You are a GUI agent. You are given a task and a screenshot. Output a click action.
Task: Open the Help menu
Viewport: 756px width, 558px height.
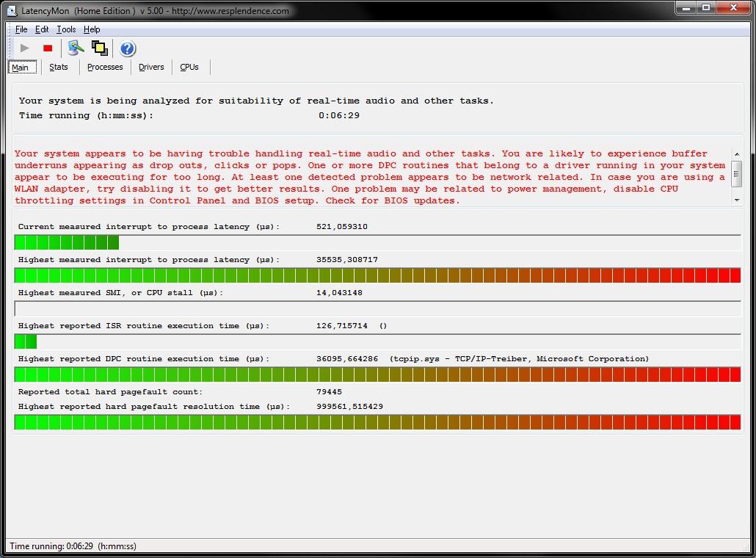click(x=92, y=29)
